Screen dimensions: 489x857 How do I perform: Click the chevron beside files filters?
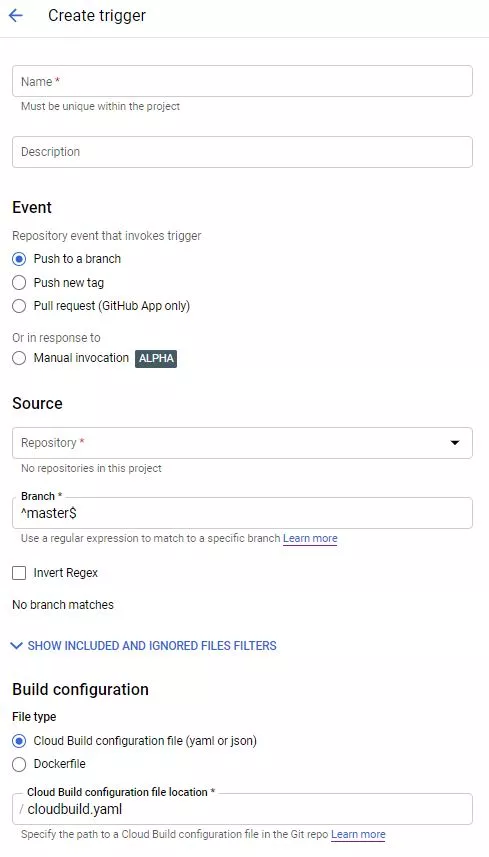[x=16, y=645]
